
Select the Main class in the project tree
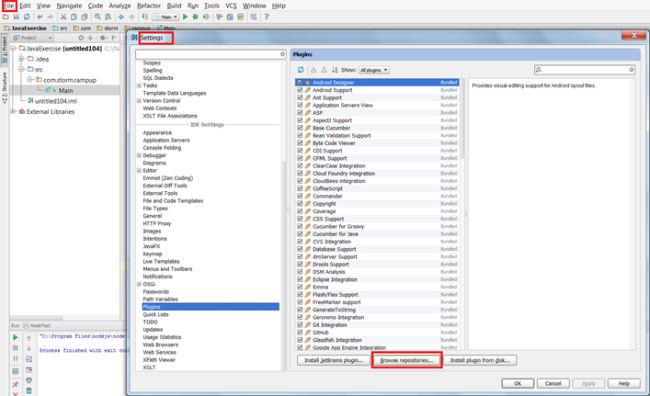[65, 90]
